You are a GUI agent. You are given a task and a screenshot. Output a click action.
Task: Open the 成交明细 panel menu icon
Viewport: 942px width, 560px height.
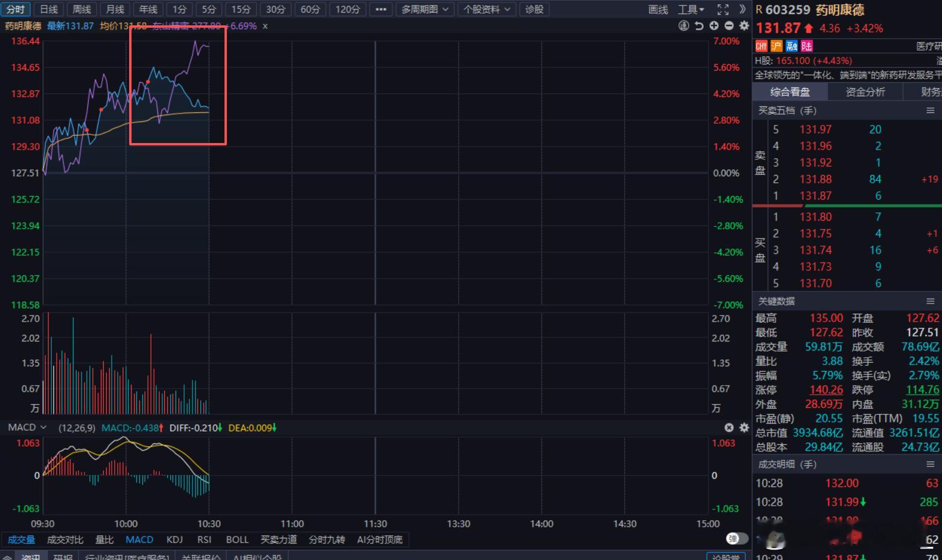930,464
